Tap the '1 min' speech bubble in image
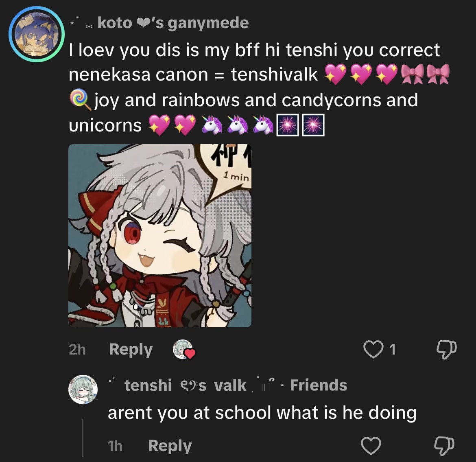 pyautogui.click(x=236, y=177)
